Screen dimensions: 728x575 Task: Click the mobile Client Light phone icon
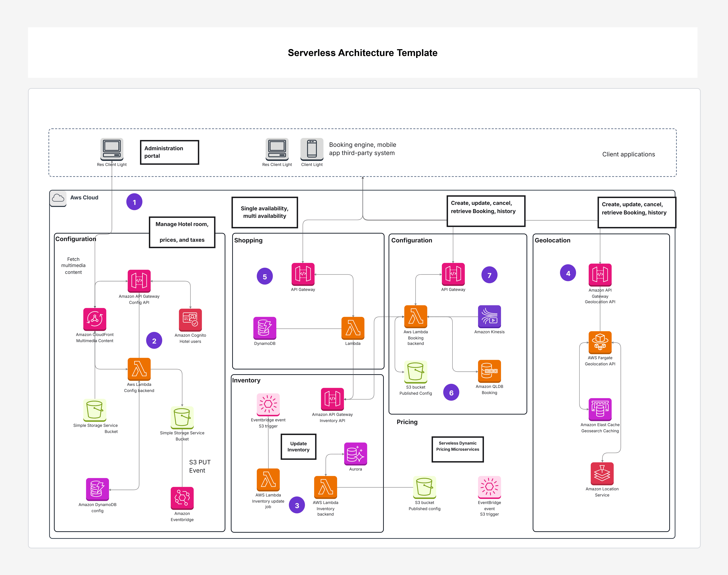(312, 149)
